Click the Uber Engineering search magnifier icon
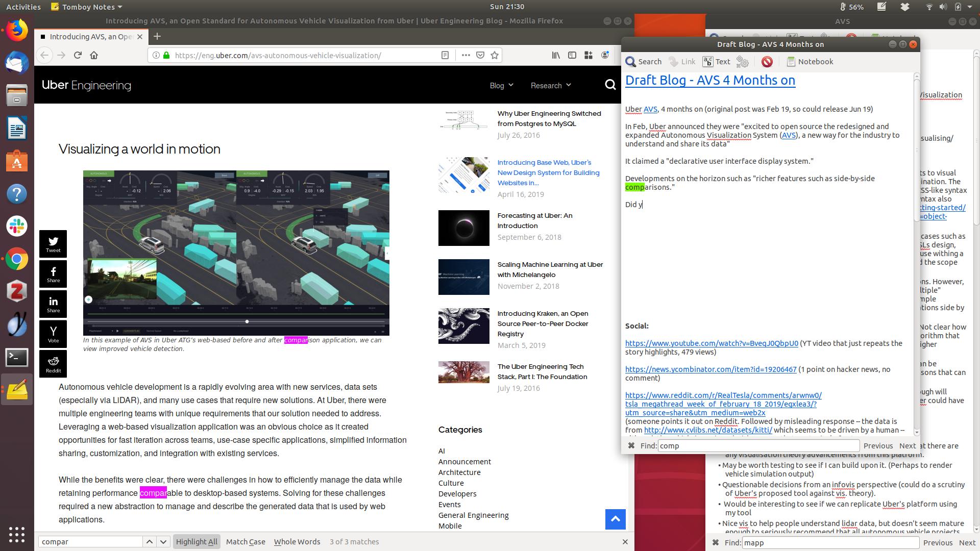 (610, 85)
